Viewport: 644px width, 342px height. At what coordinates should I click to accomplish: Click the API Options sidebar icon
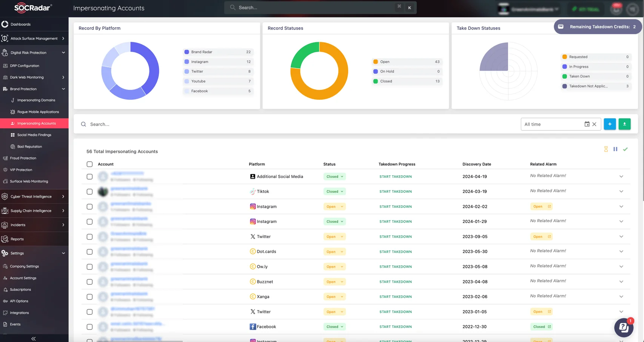pyautogui.click(x=5, y=301)
